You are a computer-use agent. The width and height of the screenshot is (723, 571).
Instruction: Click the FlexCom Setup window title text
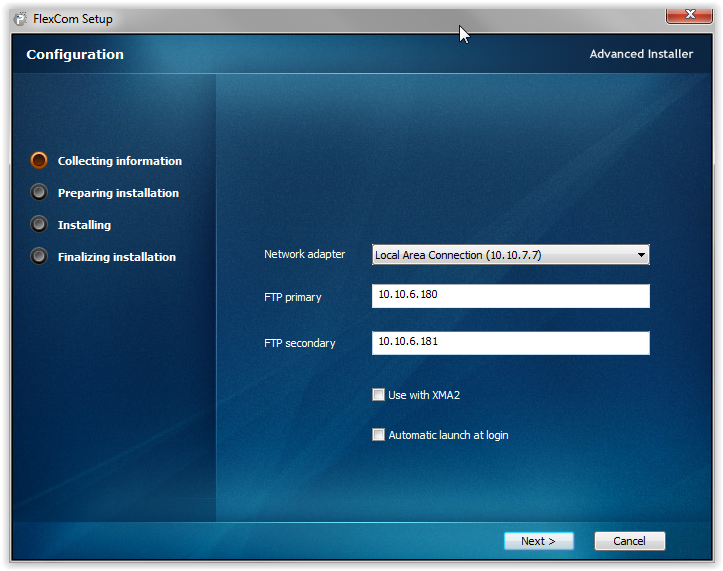73,19
